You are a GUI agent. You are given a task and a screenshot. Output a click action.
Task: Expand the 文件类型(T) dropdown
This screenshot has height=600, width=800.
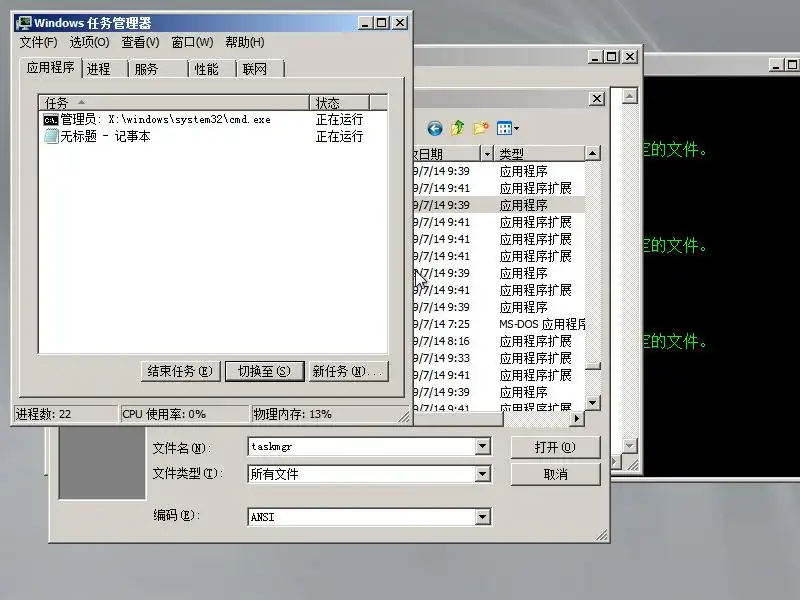click(x=483, y=474)
